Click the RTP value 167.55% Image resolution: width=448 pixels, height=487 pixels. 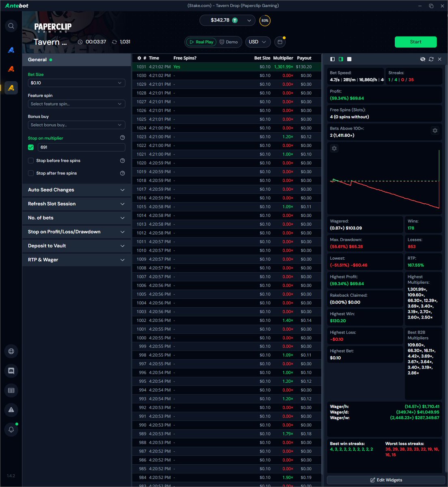416,265
